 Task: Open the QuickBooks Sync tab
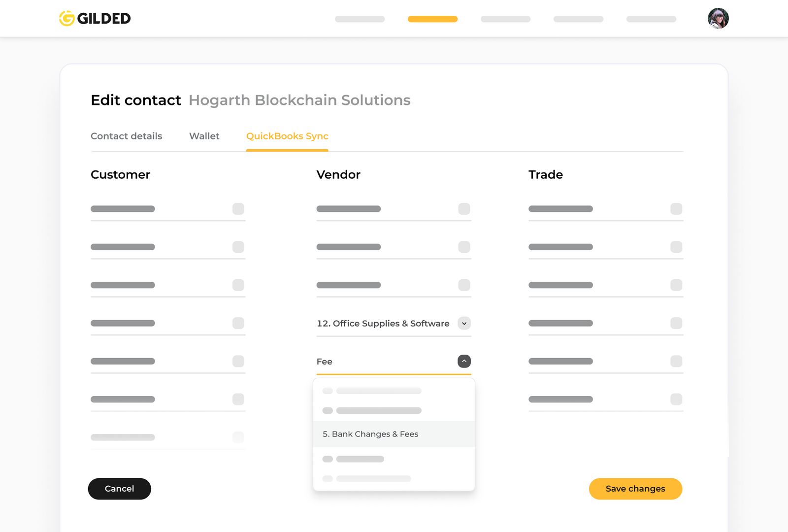click(287, 136)
